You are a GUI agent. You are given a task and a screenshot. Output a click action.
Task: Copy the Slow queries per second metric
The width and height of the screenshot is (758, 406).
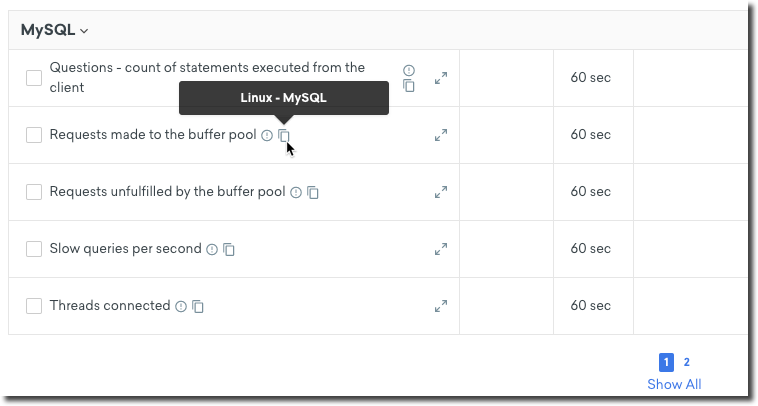229,249
